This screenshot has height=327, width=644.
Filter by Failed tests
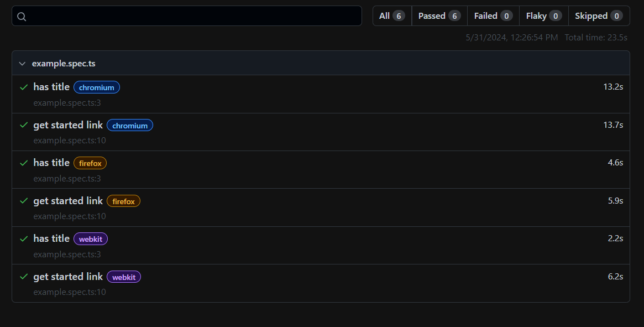point(493,16)
